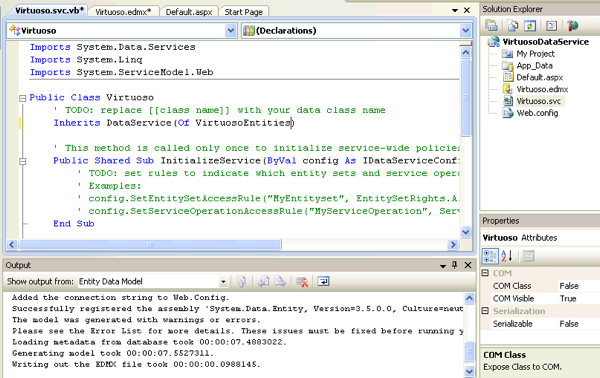
Task: Switch to Virtuoso.edmx tab
Action: pos(123,12)
